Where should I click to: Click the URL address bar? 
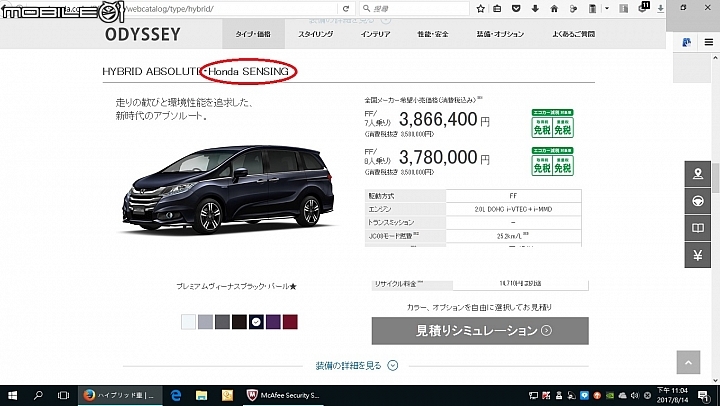[230, 8]
